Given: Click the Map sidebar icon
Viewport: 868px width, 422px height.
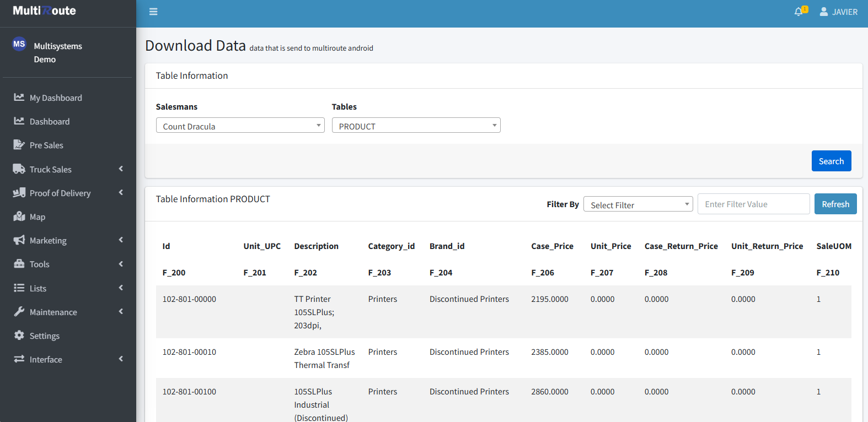Looking at the screenshot, I should [x=19, y=217].
